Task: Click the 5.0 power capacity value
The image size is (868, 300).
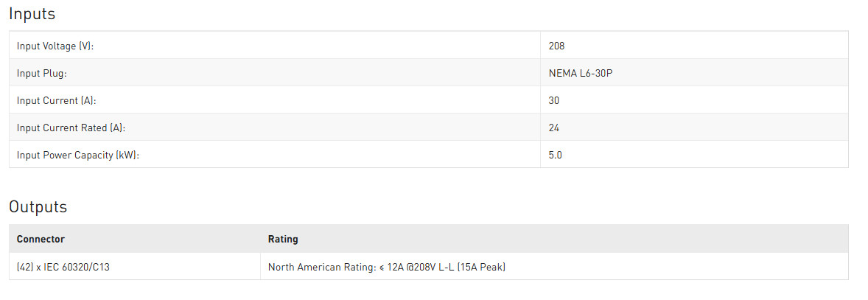Action: pos(556,155)
